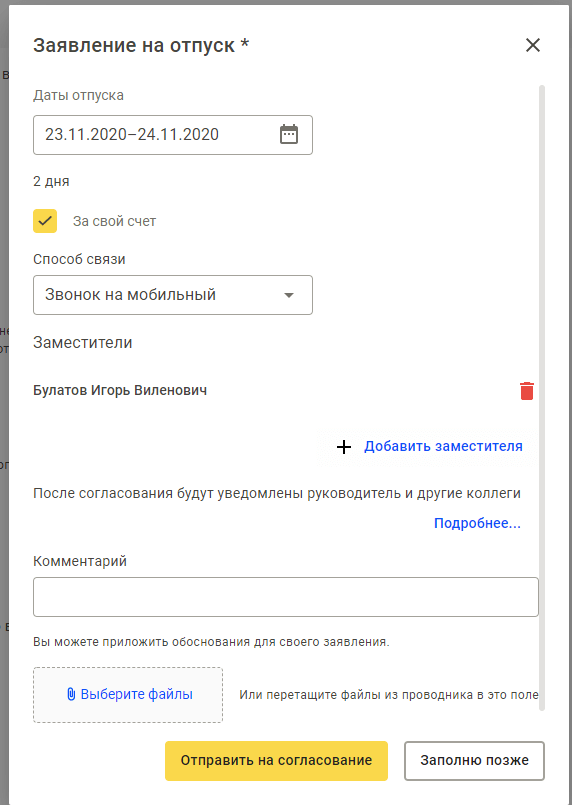Click Добавить заместителя link
The image size is (572, 805).
[443, 446]
